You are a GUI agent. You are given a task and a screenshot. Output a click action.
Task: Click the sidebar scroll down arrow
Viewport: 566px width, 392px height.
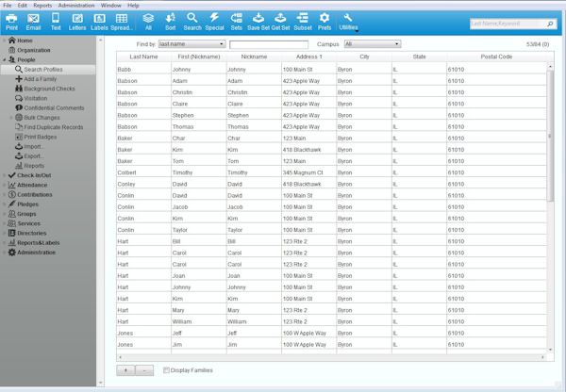(x=100, y=383)
